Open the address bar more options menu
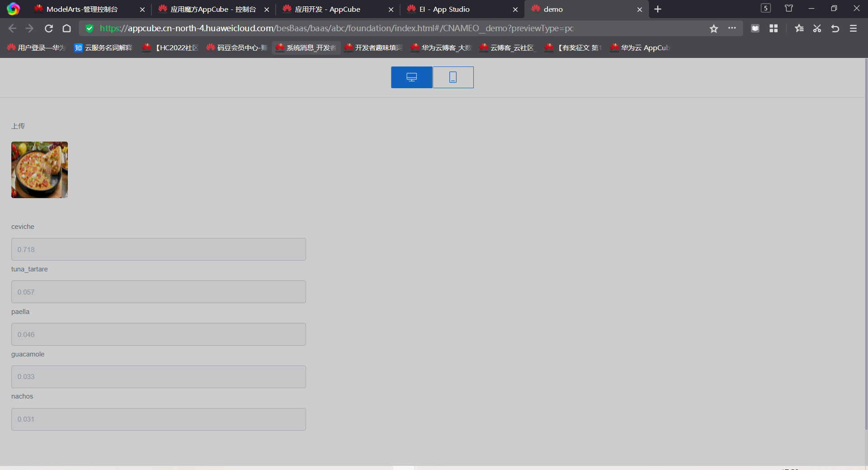 [x=732, y=28]
